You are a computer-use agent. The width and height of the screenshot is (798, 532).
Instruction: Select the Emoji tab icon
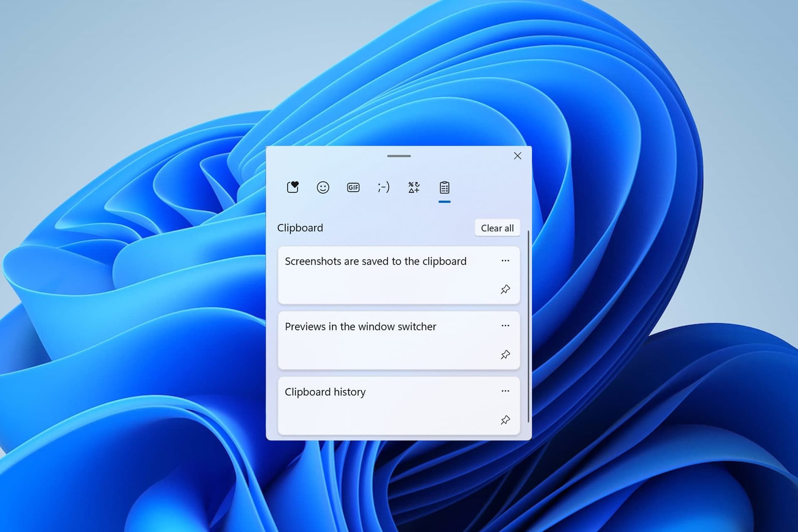[323, 187]
